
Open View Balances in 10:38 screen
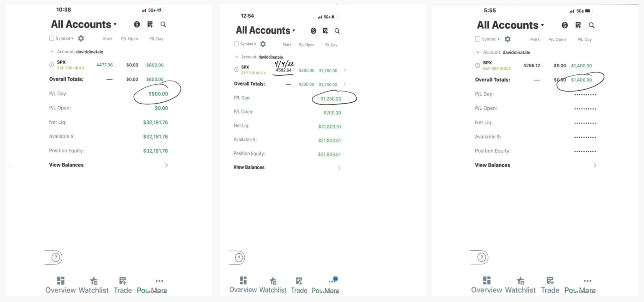(x=108, y=165)
